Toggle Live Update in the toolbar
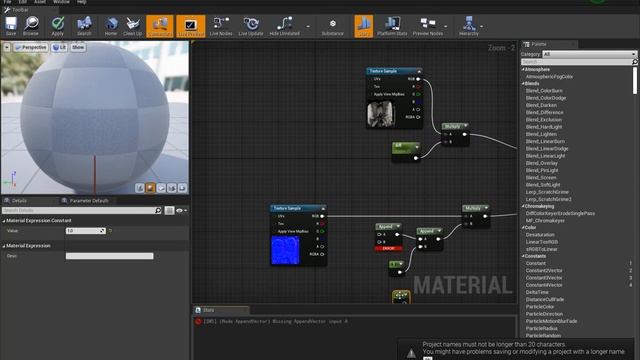 (251, 26)
